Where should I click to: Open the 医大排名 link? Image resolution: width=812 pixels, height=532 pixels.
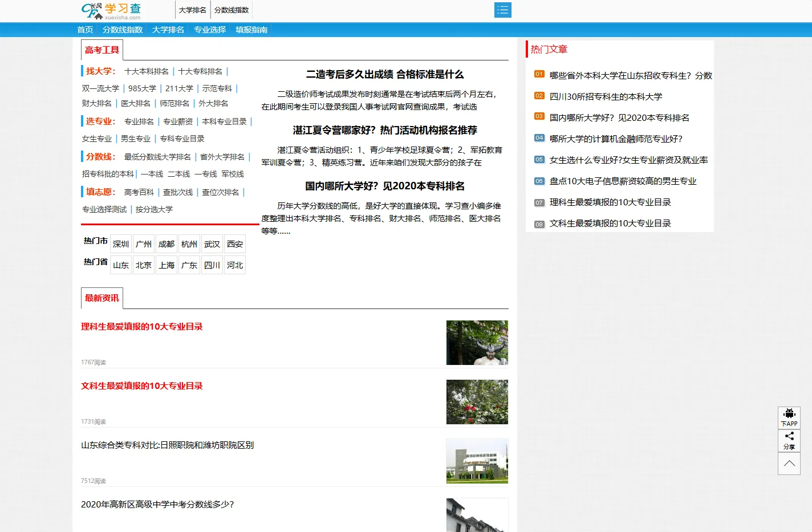136,103
